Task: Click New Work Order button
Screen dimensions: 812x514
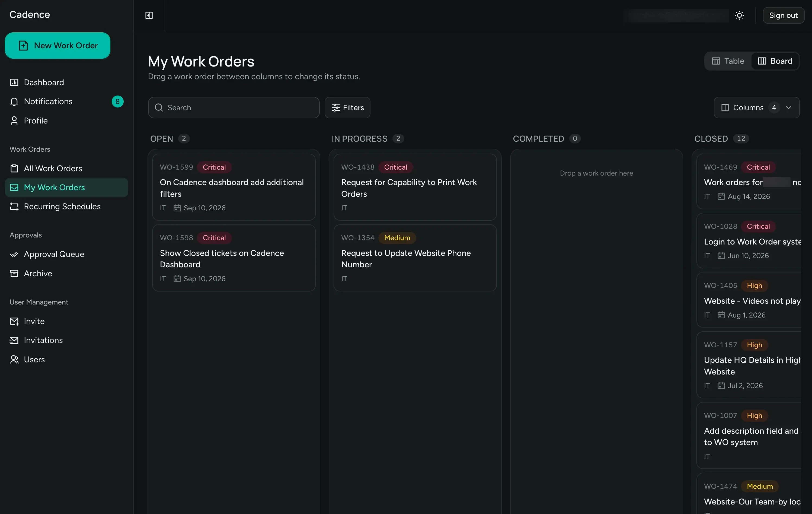Action: click(58, 46)
